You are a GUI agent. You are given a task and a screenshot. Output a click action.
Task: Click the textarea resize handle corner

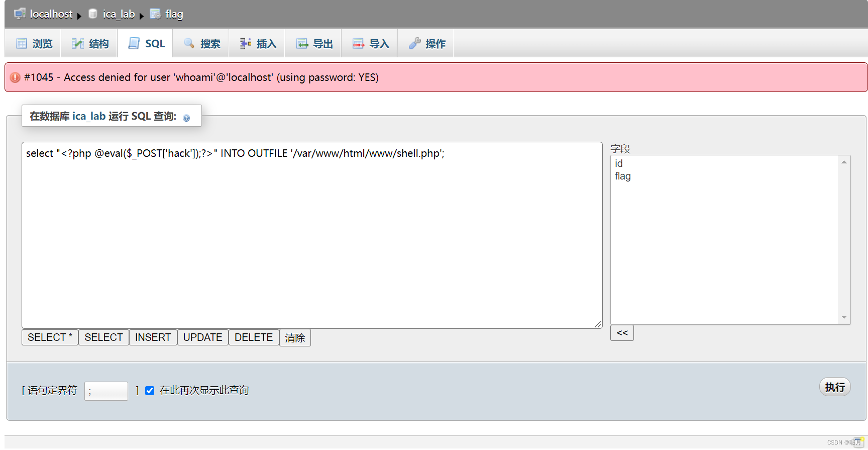click(x=598, y=324)
